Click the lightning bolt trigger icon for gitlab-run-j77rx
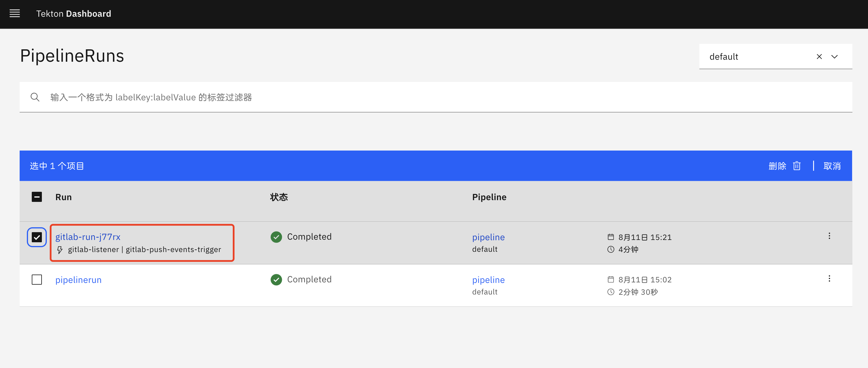Viewport: 868px width, 368px height. point(59,249)
